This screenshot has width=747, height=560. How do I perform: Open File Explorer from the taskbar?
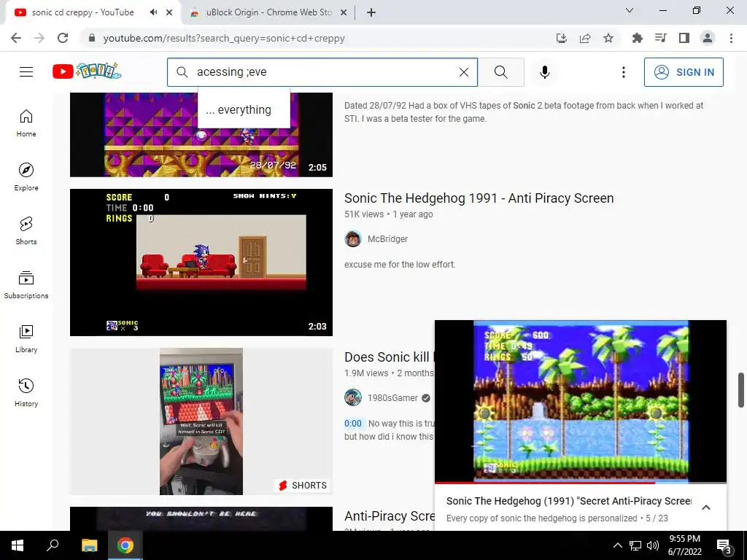89,545
